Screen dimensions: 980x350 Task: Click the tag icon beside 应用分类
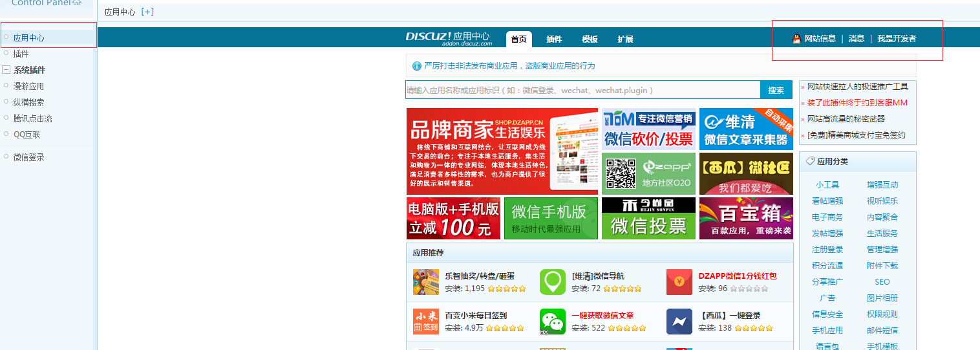pos(810,161)
